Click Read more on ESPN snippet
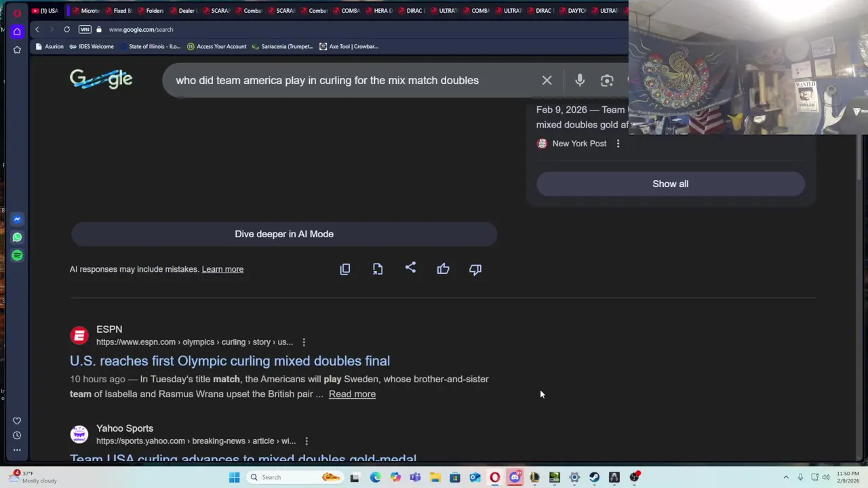The height and width of the screenshot is (488, 868). point(352,394)
